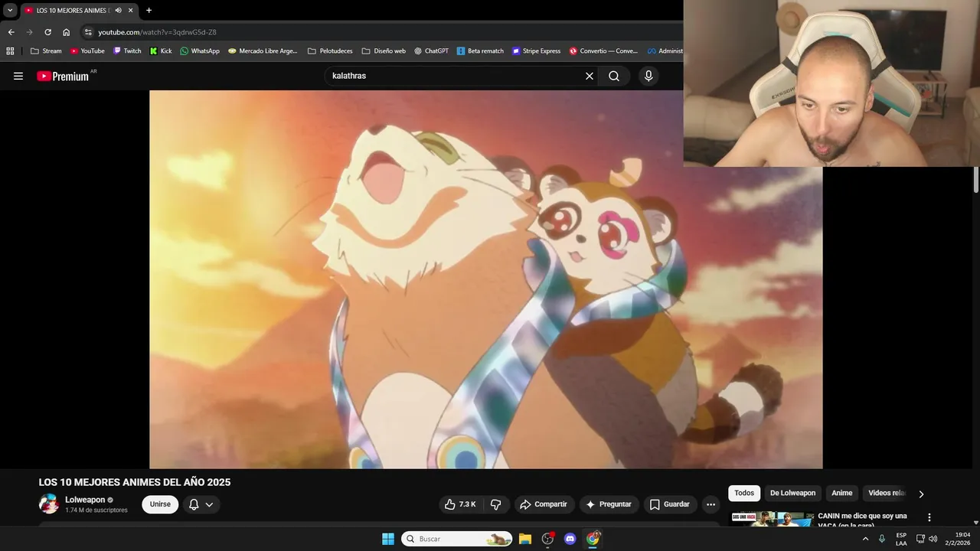Image resolution: width=980 pixels, height=551 pixels.
Task: Select the Anime filter chip
Action: (842, 493)
